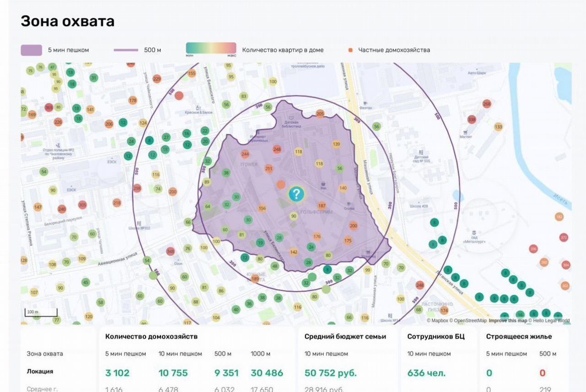Open the OpenStreetMap attribution link
This screenshot has width=586, height=392.
[468, 321]
